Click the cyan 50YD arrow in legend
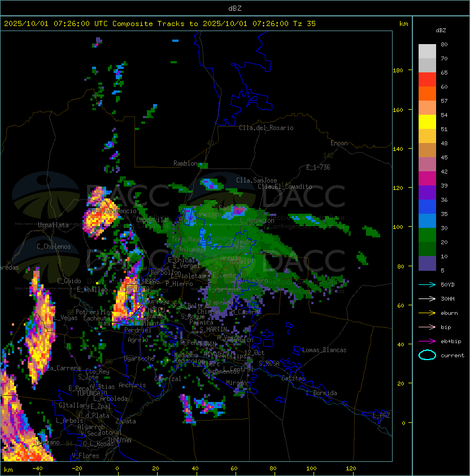The height and width of the screenshot is (476, 470). (427, 284)
